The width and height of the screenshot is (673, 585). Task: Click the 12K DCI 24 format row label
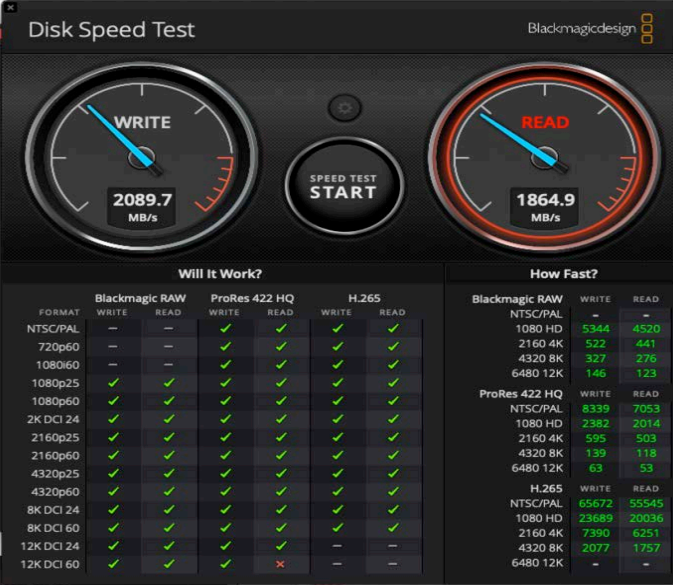pyautogui.click(x=50, y=546)
